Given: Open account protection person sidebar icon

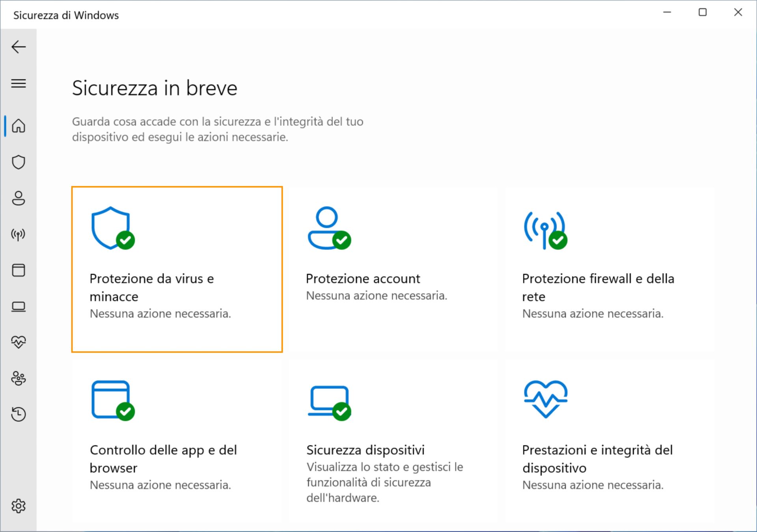Looking at the screenshot, I should 19,198.
